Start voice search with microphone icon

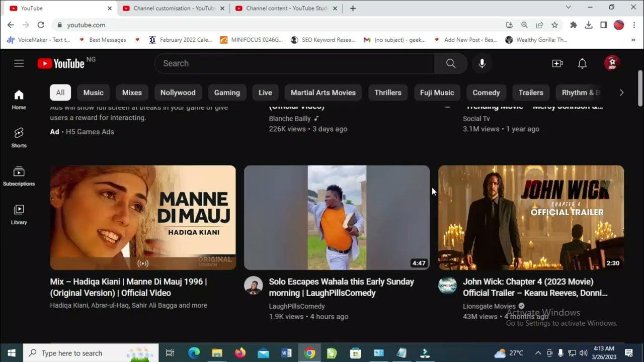(x=482, y=63)
